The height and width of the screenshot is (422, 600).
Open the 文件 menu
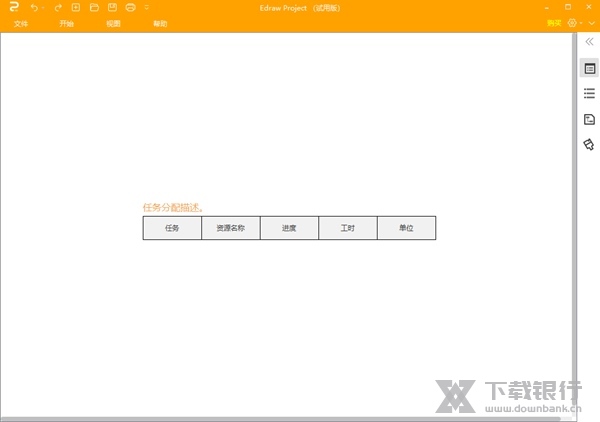coord(21,24)
